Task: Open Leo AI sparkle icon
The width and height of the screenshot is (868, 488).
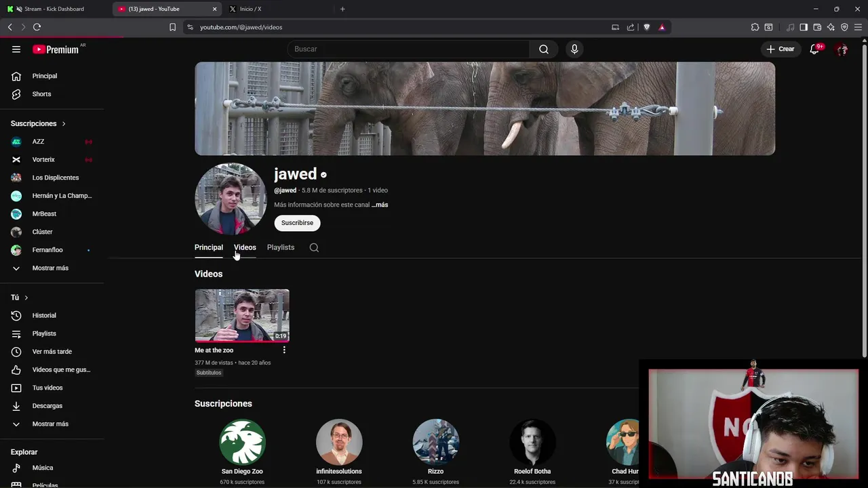Action: pos(831,27)
